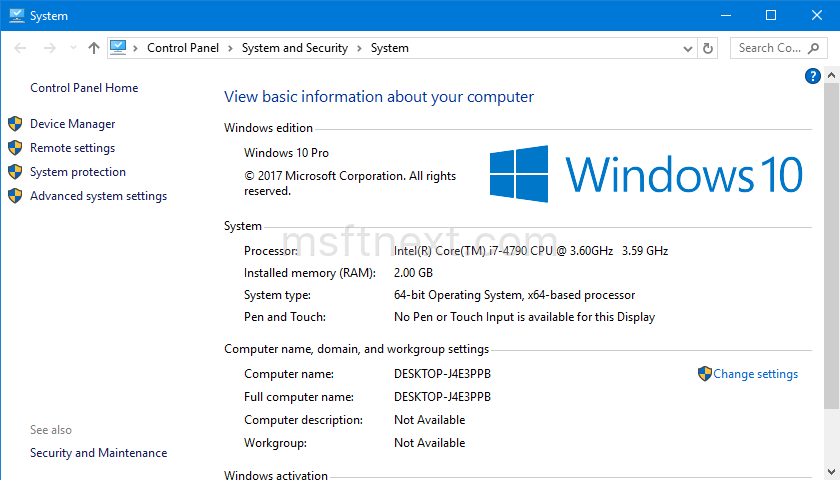
Task: Click the Windows 10 Pro edition text
Action: 286,153
